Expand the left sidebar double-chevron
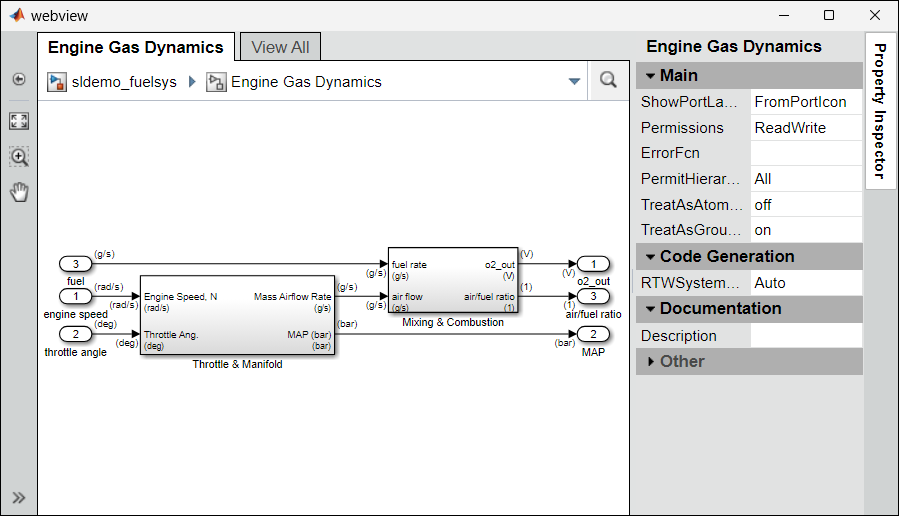Viewport: 899px width, 516px height. click(x=18, y=497)
